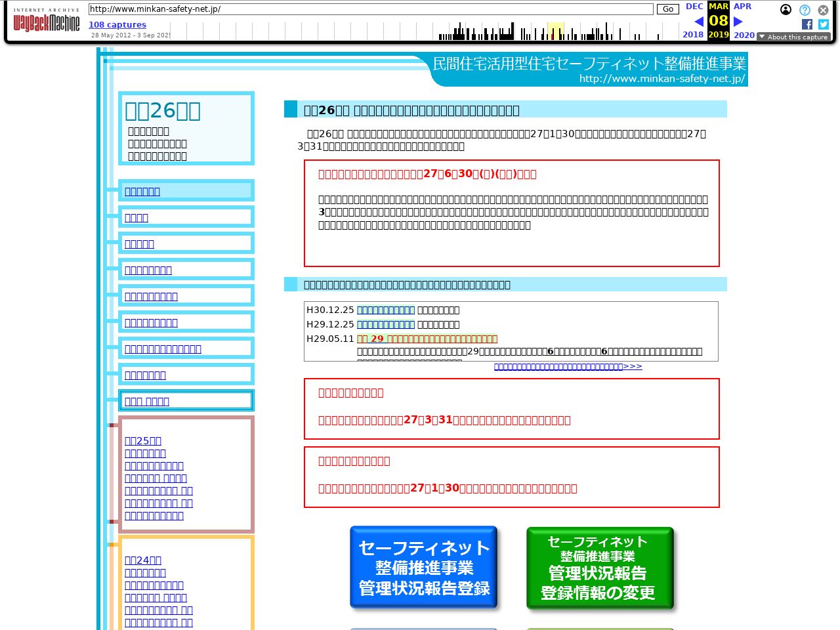Share capture on Facebook icon

coord(807,24)
